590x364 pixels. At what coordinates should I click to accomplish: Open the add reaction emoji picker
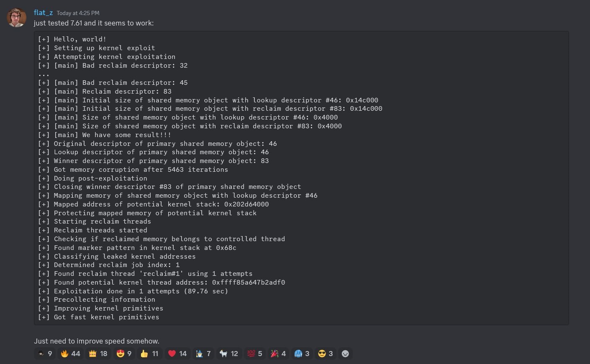(345, 354)
